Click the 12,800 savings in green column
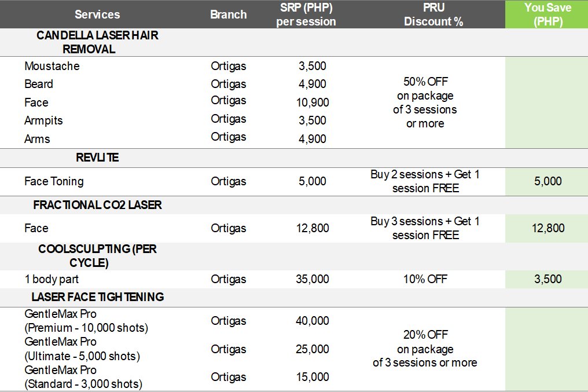588x392 pixels. tap(548, 228)
